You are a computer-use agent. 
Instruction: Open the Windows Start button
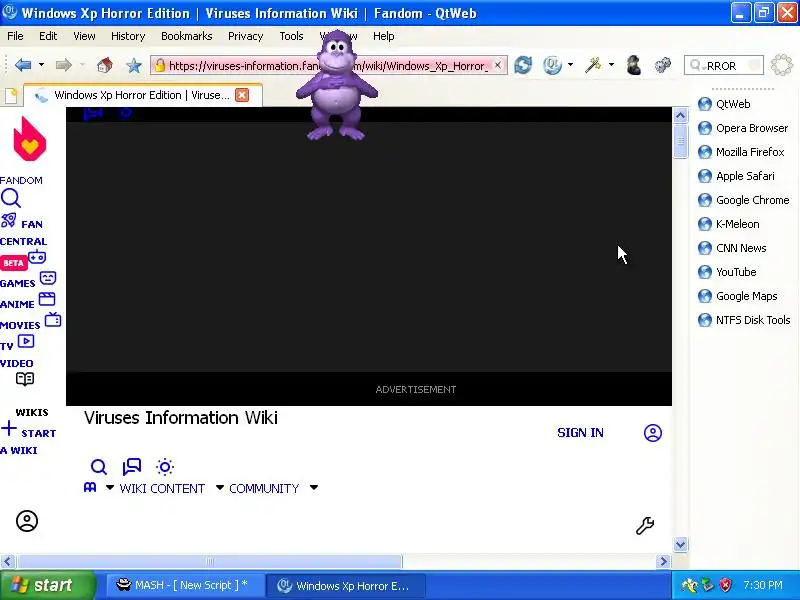click(48, 585)
